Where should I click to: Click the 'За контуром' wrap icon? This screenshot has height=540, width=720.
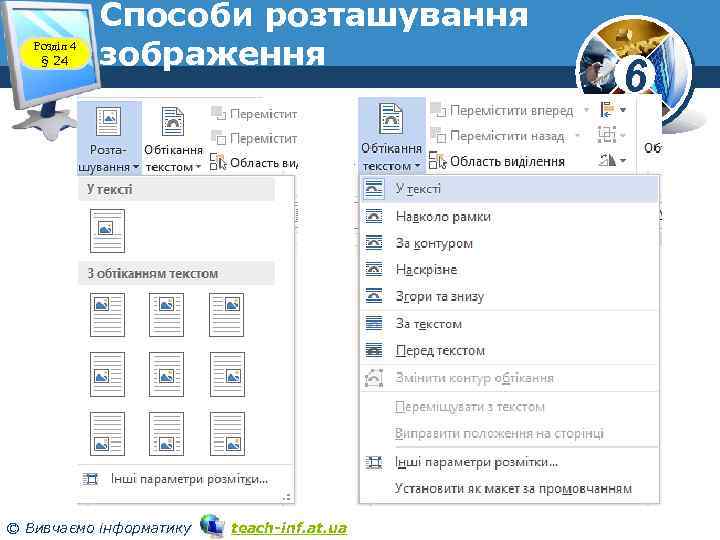pos(374,242)
